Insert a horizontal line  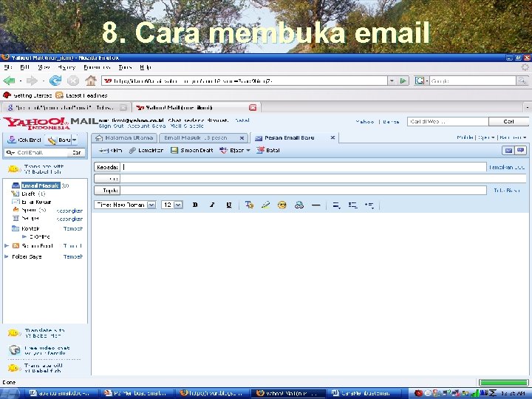pyautogui.click(x=316, y=205)
